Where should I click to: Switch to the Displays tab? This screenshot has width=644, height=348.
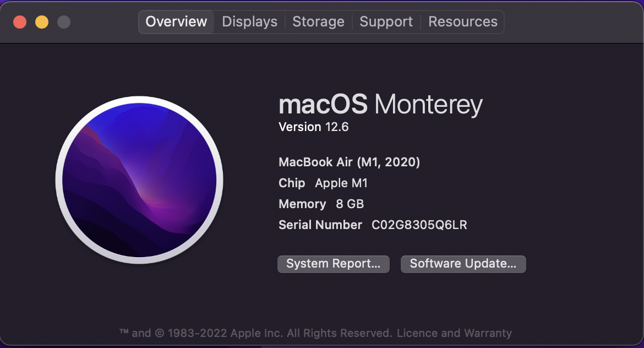(x=249, y=21)
